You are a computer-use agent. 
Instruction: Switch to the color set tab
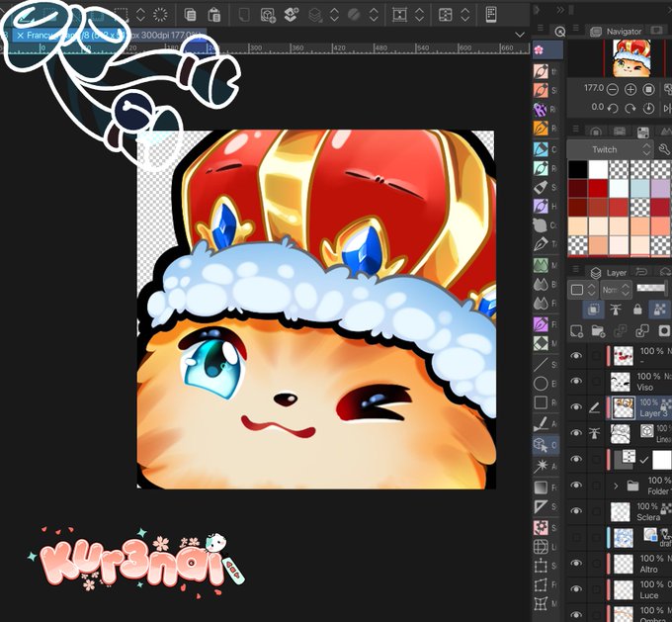643,132
